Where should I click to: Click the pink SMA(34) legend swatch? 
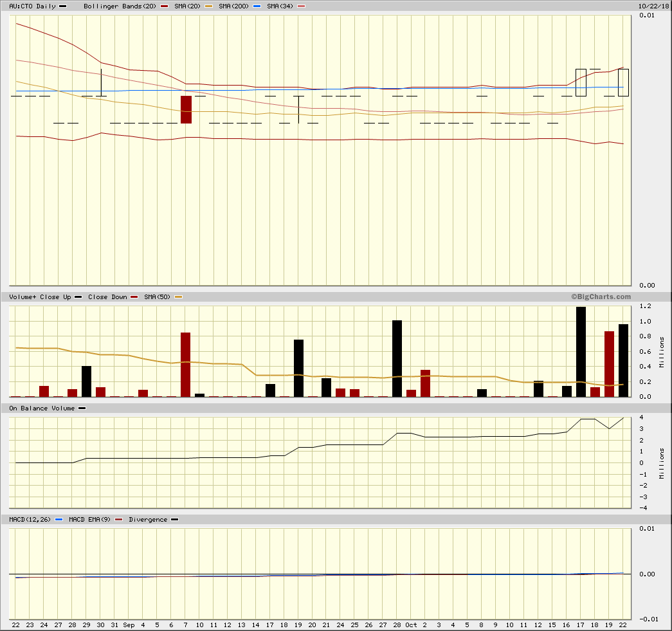pos(302,6)
